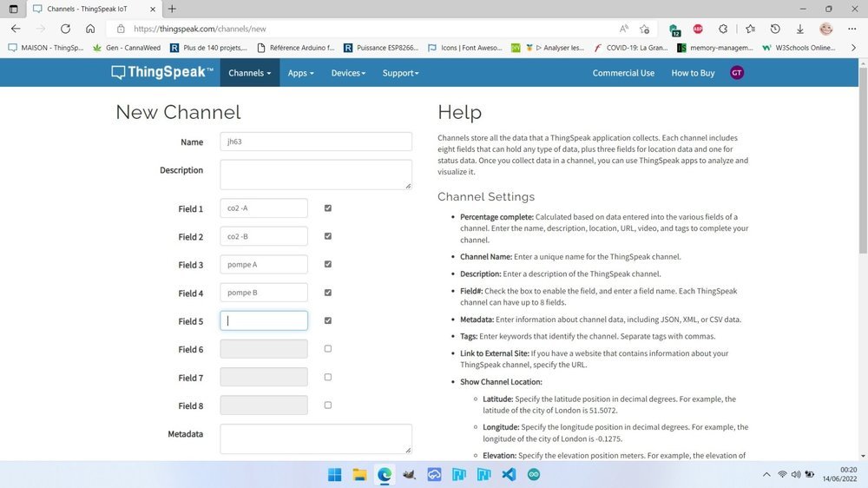
Task: Open the Windows Start button
Action: (x=334, y=475)
